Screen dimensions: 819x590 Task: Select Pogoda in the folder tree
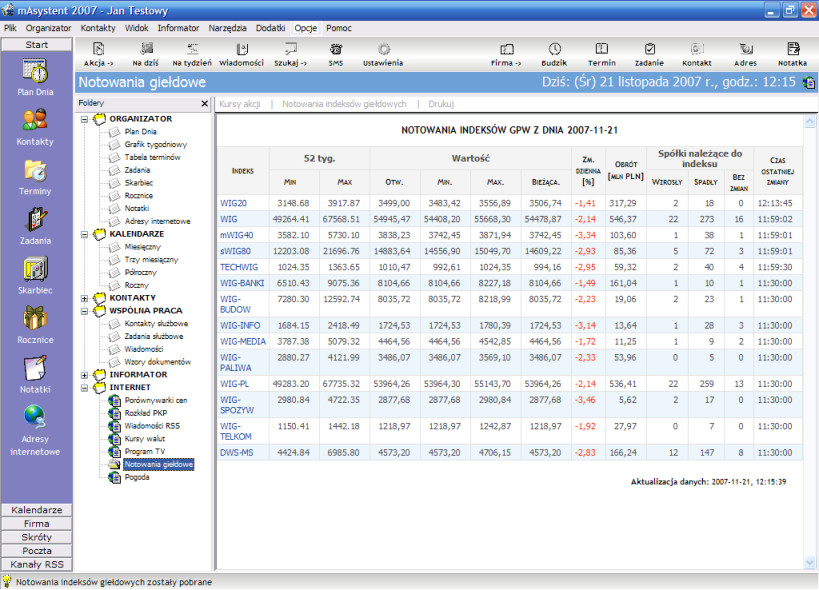click(137, 477)
